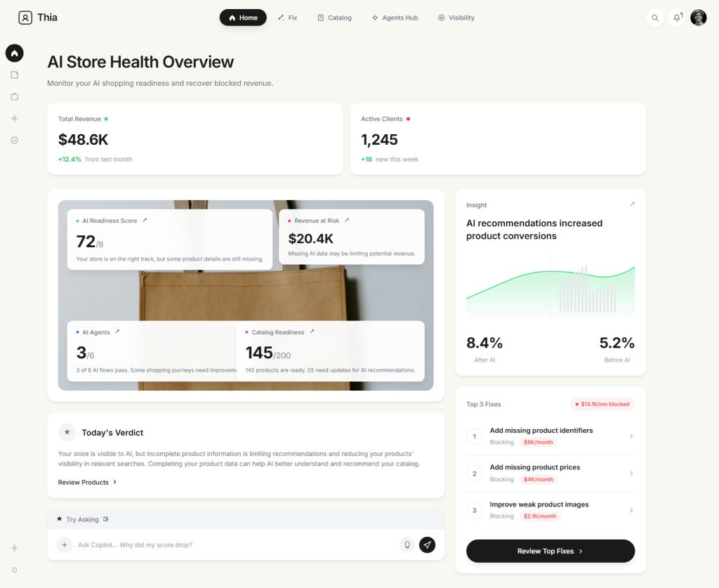The width and height of the screenshot is (719, 588).
Task: Click '+18 new this week' text
Action: pos(390,159)
